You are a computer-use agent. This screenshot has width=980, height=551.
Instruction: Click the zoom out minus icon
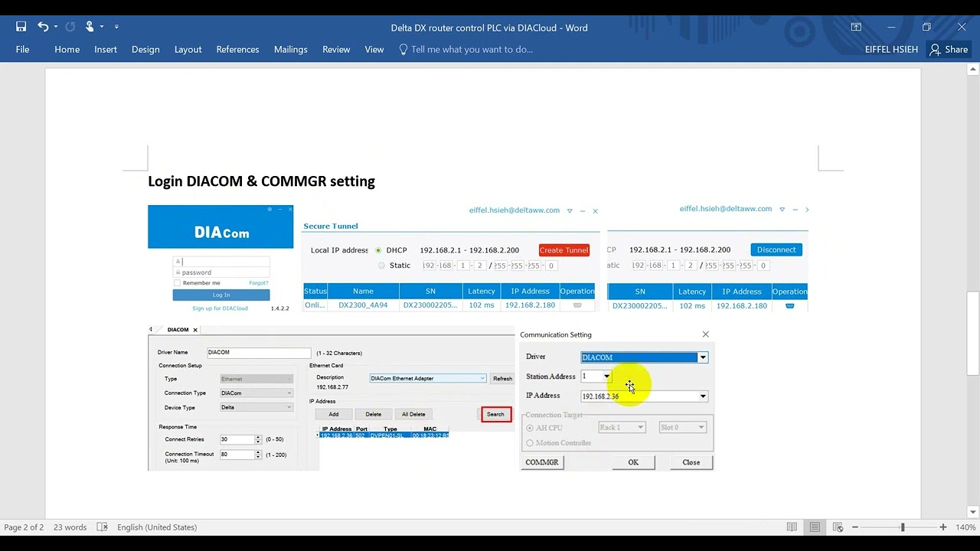(x=855, y=527)
